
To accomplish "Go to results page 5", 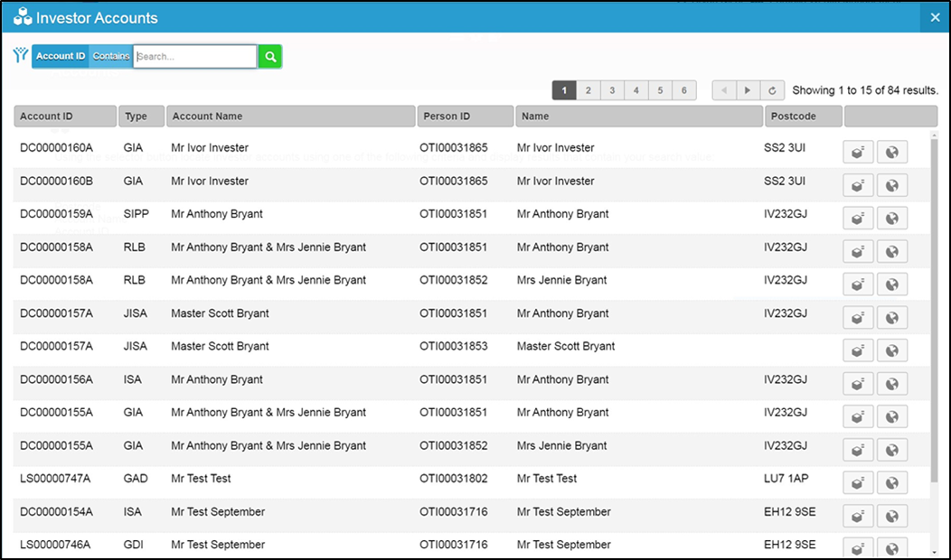I will point(660,90).
